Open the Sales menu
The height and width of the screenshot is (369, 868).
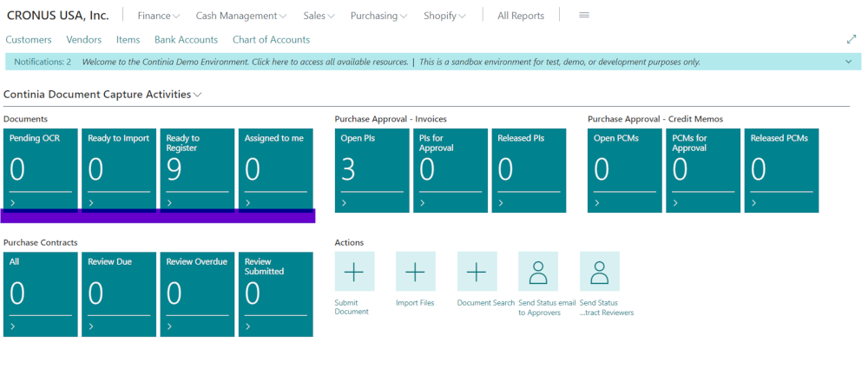click(319, 16)
